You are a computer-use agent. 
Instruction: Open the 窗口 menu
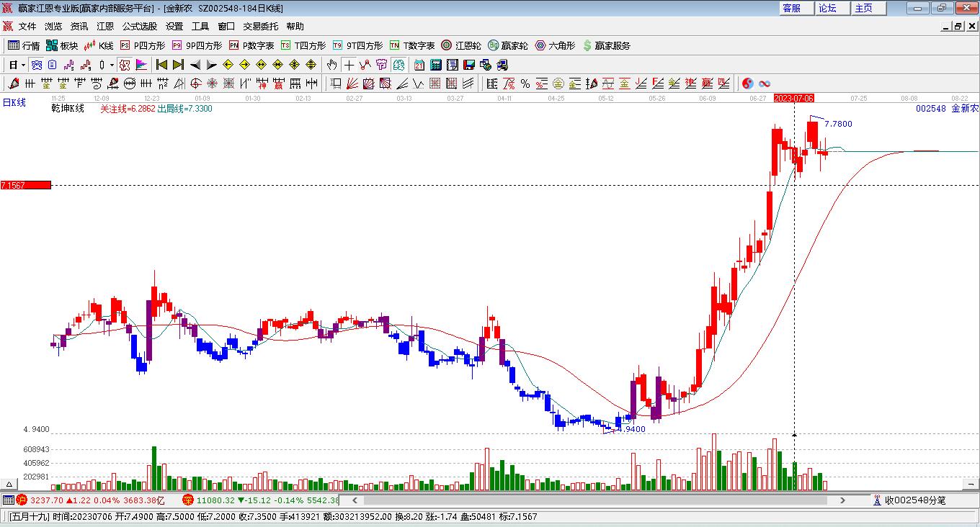coord(226,27)
